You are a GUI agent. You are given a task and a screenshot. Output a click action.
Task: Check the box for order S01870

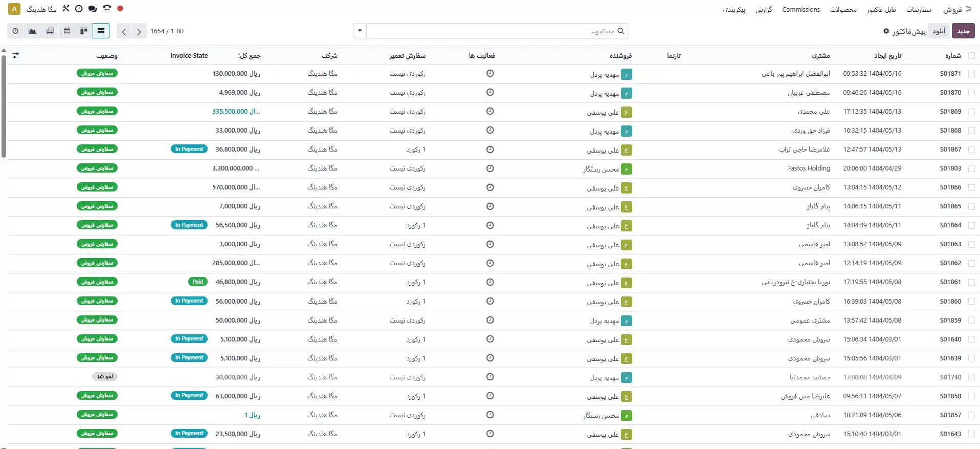click(x=971, y=93)
